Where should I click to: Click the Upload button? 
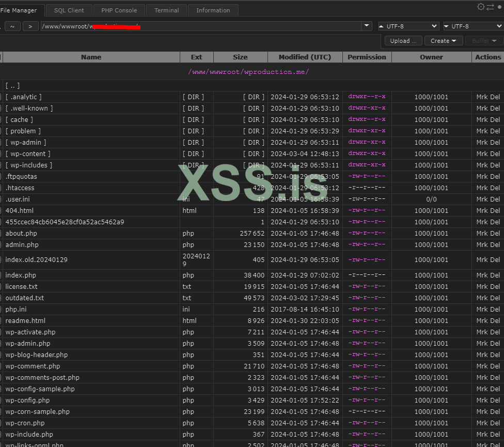pyautogui.click(x=403, y=41)
